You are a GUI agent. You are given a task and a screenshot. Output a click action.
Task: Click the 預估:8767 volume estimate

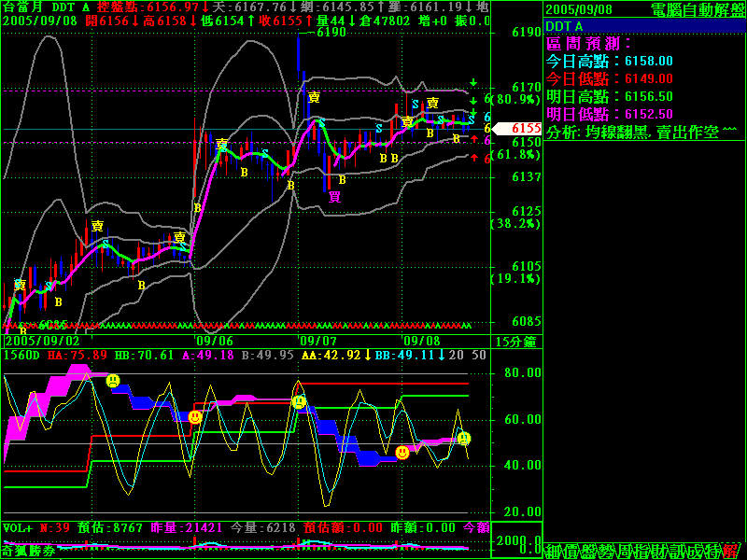pyautogui.click(x=109, y=528)
